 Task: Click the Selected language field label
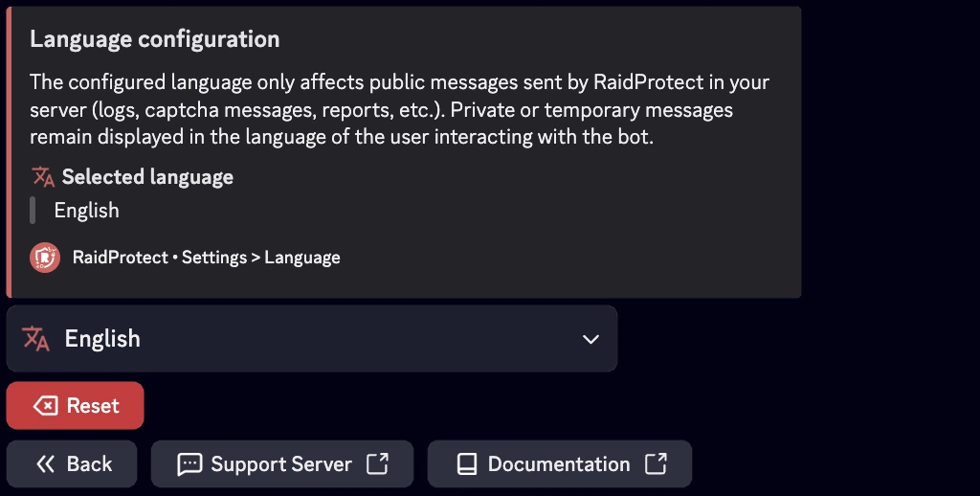click(x=147, y=177)
